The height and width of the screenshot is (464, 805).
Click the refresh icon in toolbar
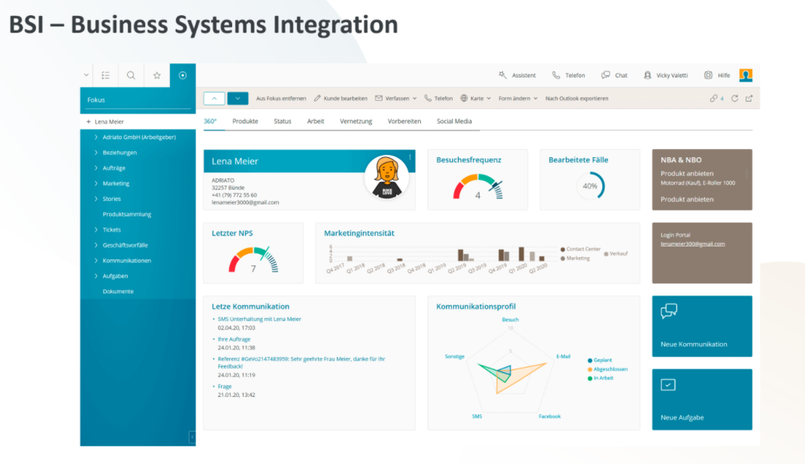(735, 99)
